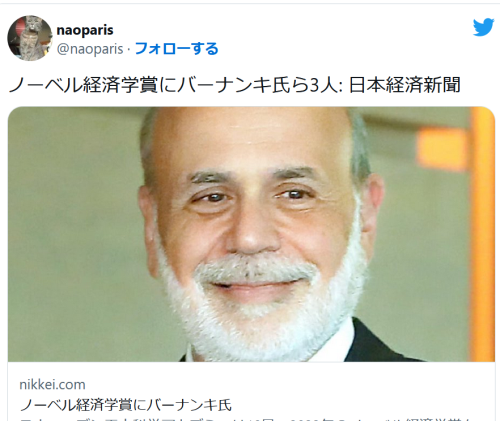Viewport: 500px width, 421px height.
Task: Open card title ノーベル経済学賞にバーナンキ氏
Action: (x=126, y=405)
